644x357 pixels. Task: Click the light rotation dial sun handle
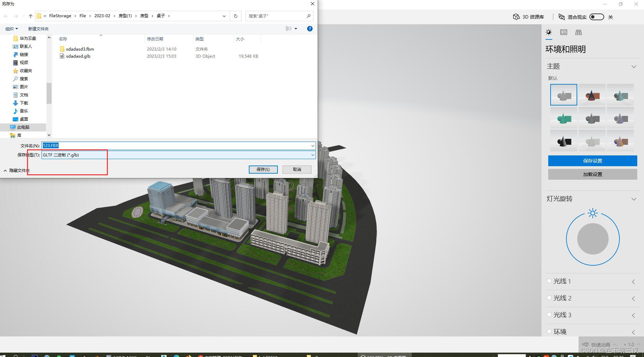point(592,213)
